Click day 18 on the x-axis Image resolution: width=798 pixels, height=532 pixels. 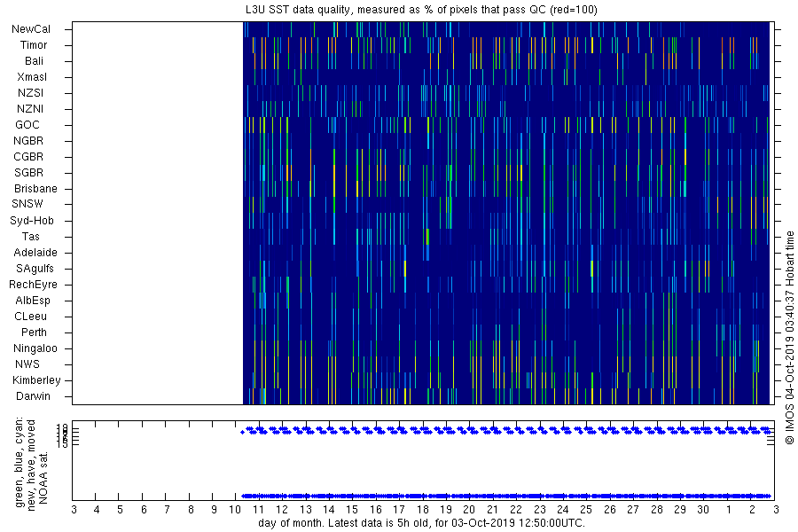422,510
